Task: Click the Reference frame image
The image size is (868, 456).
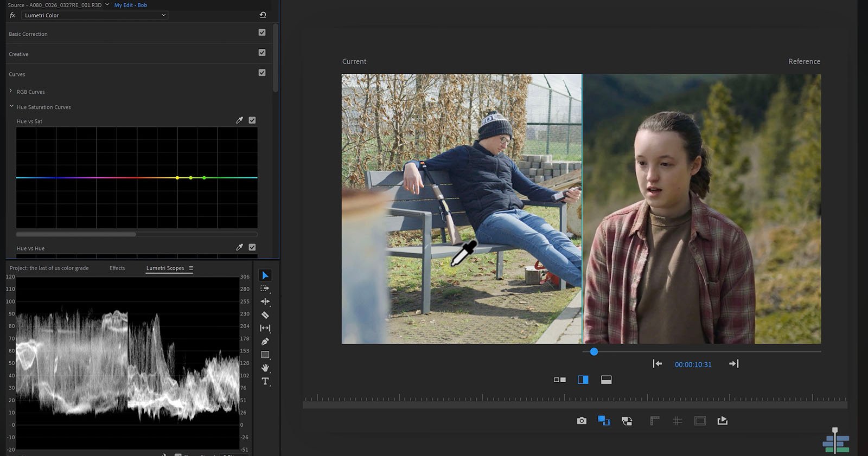Action: (x=702, y=209)
